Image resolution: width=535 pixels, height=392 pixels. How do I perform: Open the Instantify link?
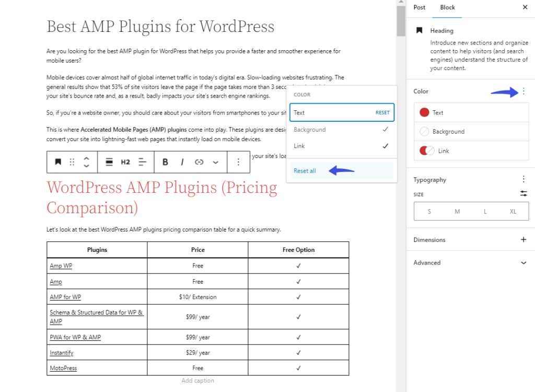62,353
